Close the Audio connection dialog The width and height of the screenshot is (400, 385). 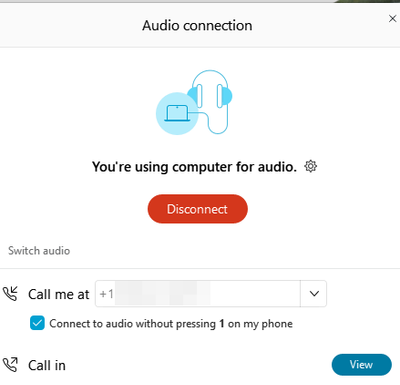point(392,19)
